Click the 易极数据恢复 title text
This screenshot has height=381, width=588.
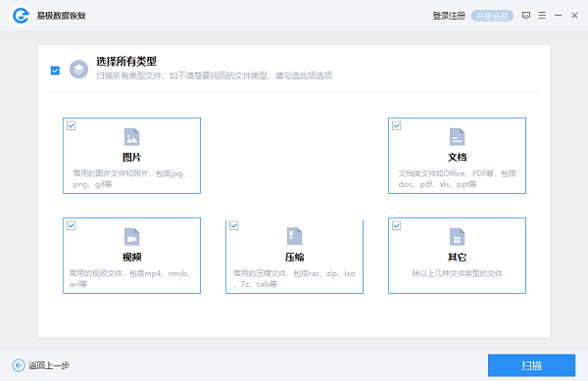pyautogui.click(x=61, y=16)
